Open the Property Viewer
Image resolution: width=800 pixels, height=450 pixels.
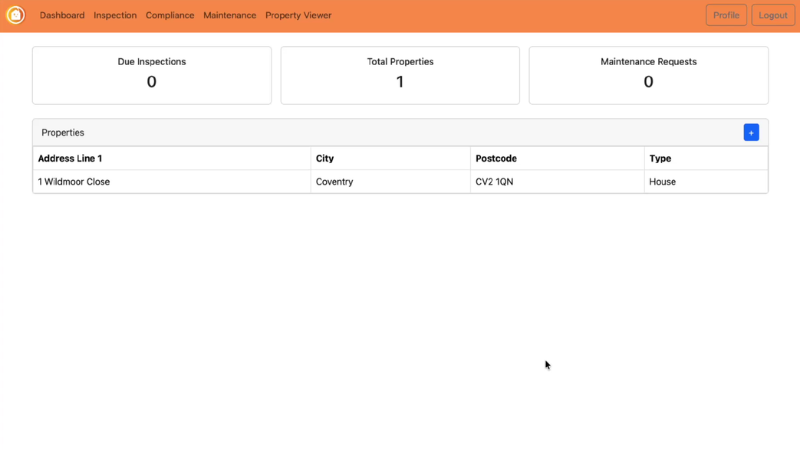click(x=298, y=15)
